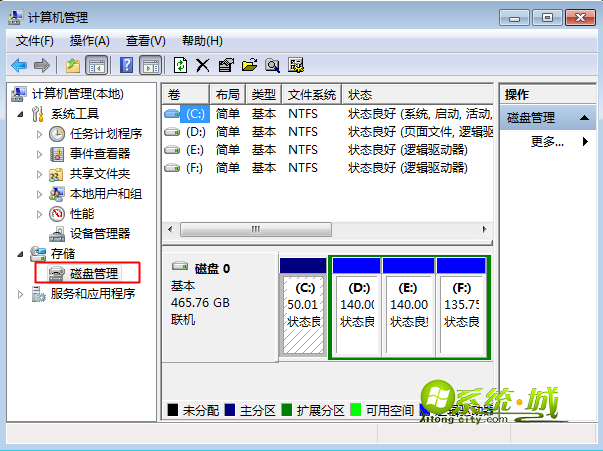Select 共享文件夹 icon in tree
Viewport: 603px width, 451px height.
tap(57, 174)
